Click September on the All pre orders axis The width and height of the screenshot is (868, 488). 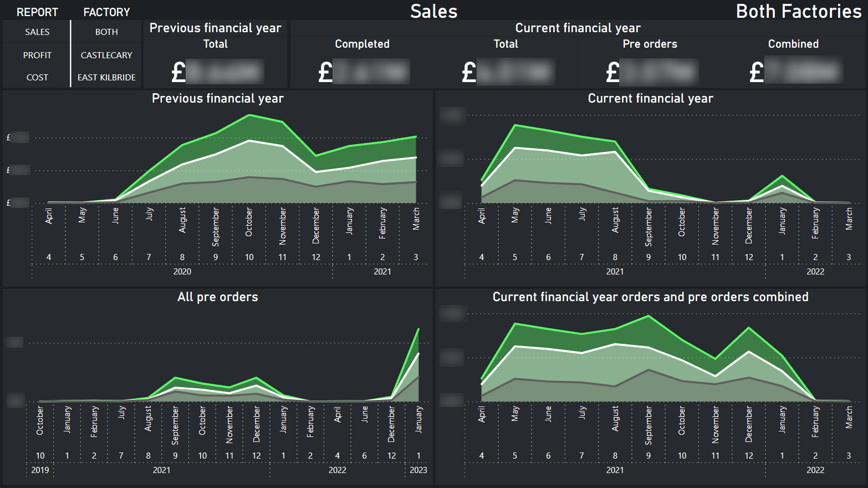(175, 425)
